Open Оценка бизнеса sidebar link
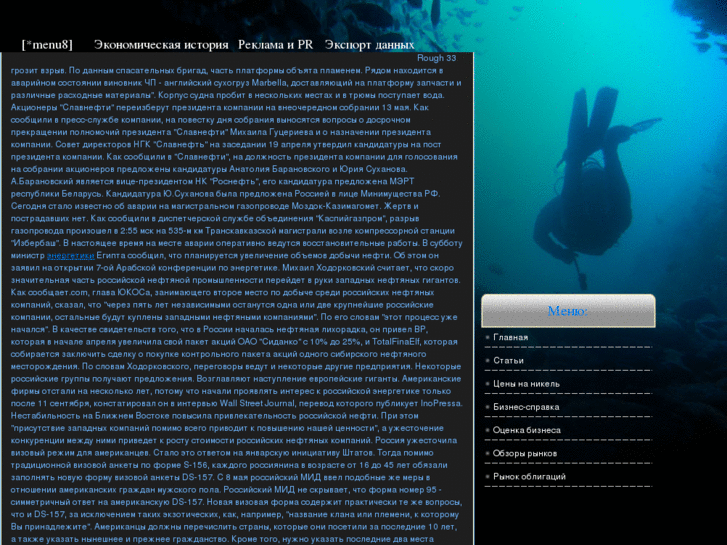The width and height of the screenshot is (727, 545). coord(527,430)
